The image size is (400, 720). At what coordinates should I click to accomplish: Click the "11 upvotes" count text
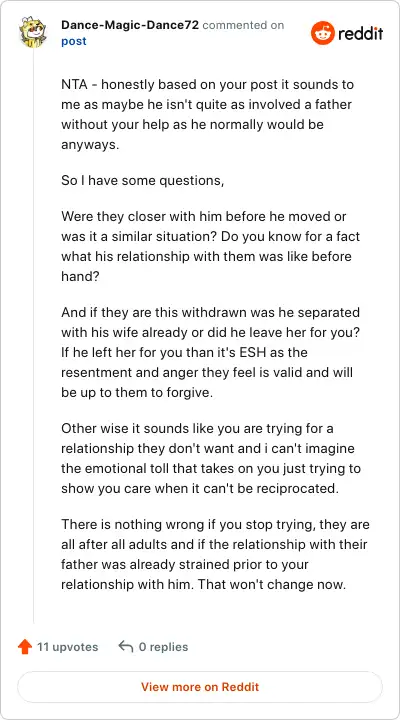point(68,647)
